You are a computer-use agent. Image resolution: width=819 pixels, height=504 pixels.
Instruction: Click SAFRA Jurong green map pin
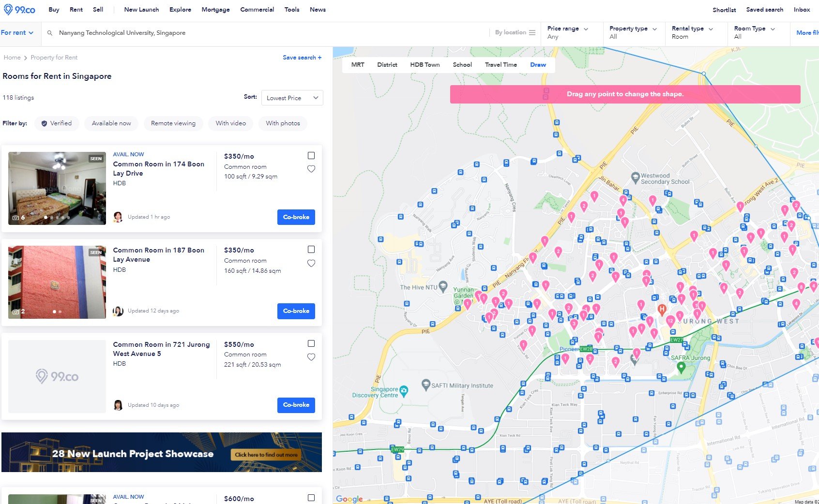(681, 368)
